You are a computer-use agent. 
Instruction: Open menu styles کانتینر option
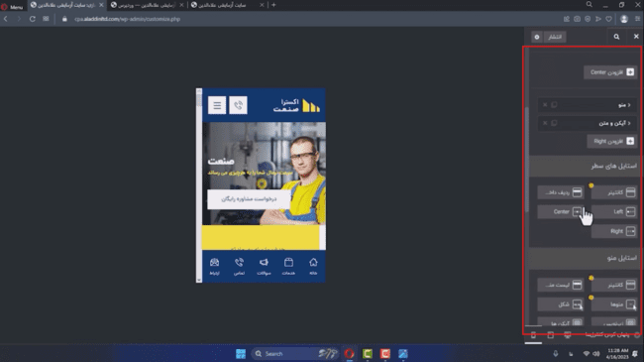pos(614,285)
